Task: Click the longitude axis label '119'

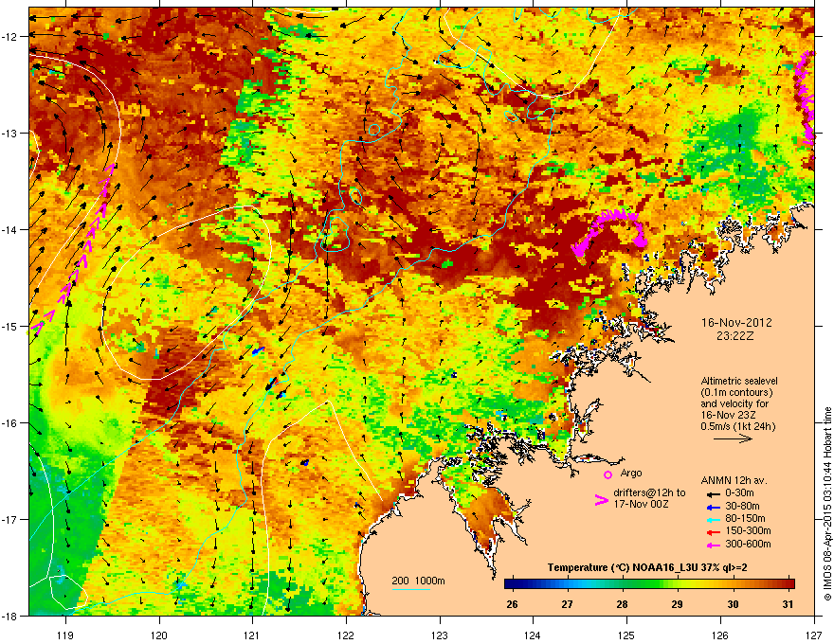Action: (x=65, y=635)
